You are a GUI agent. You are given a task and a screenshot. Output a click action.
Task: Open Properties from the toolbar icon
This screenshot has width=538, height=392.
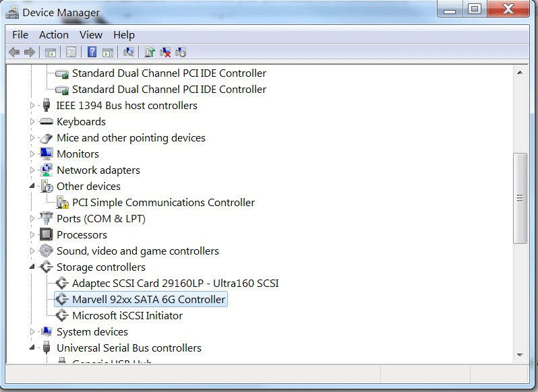[x=71, y=53]
